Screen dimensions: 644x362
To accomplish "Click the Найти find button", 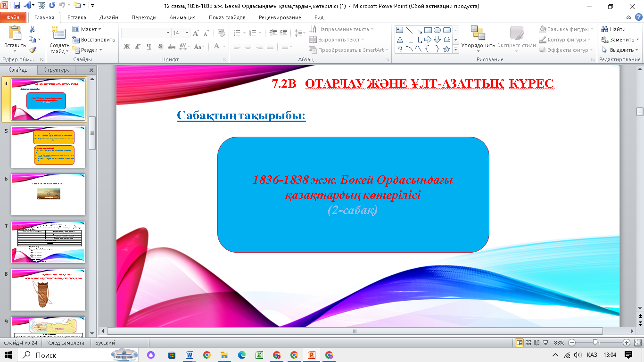I will (x=614, y=29).
